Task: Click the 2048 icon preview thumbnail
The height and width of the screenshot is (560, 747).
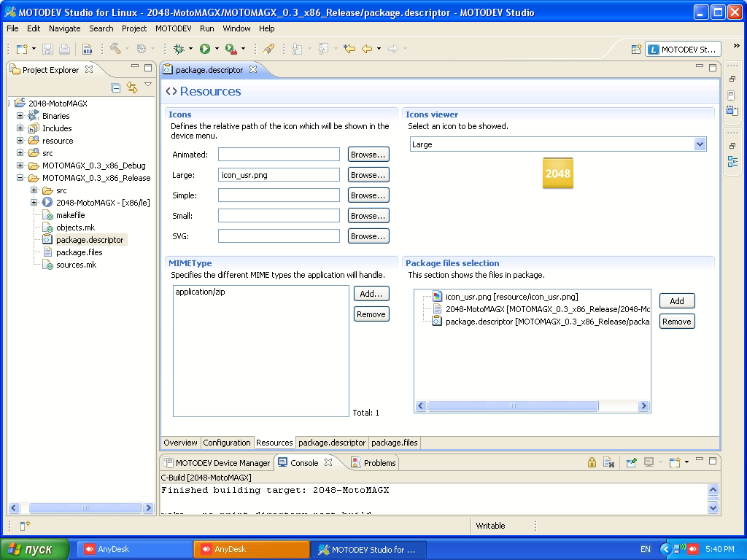Action: tap(558, 174)
